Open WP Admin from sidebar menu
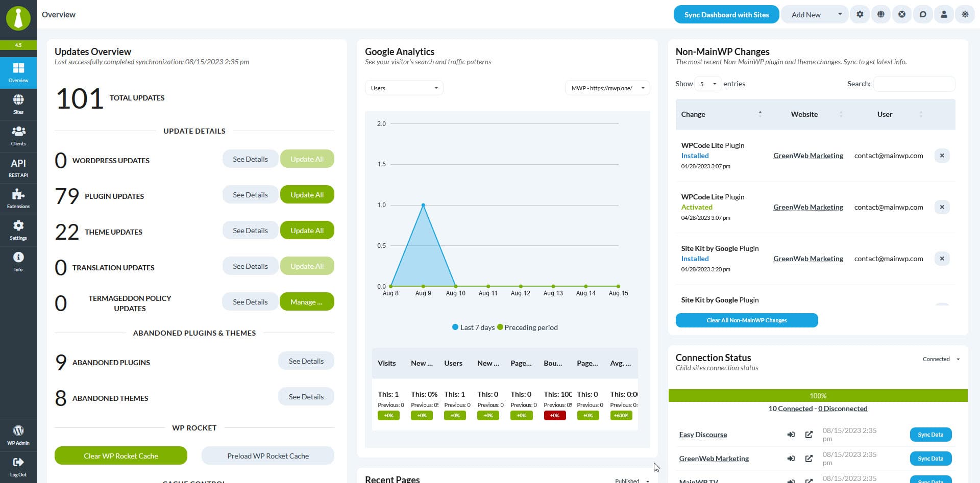The width and height of the screenshot is (980, 483). (x=18, y=435)
